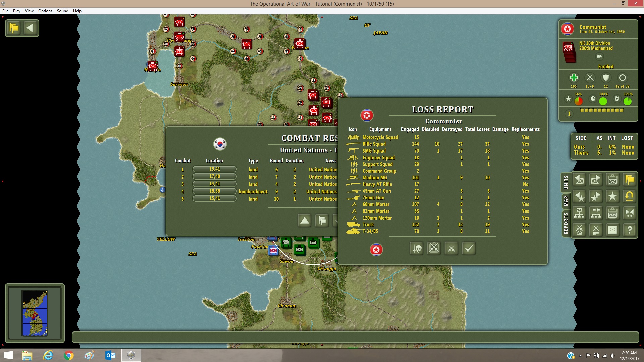Switch to the MAP tab
This screenshot has width=644, height=362.
(566, 201)
